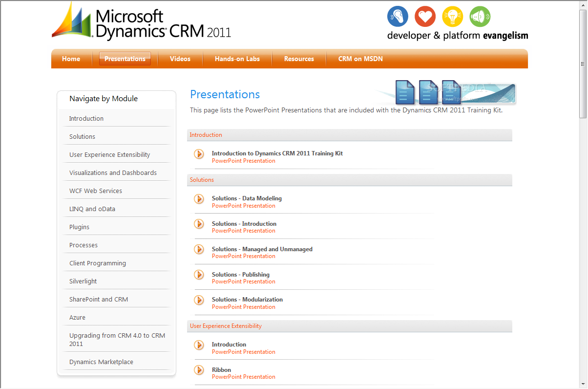
Task: Click the Navigate by Module heading
Action: pyautogui.click(x=104, y=99)
